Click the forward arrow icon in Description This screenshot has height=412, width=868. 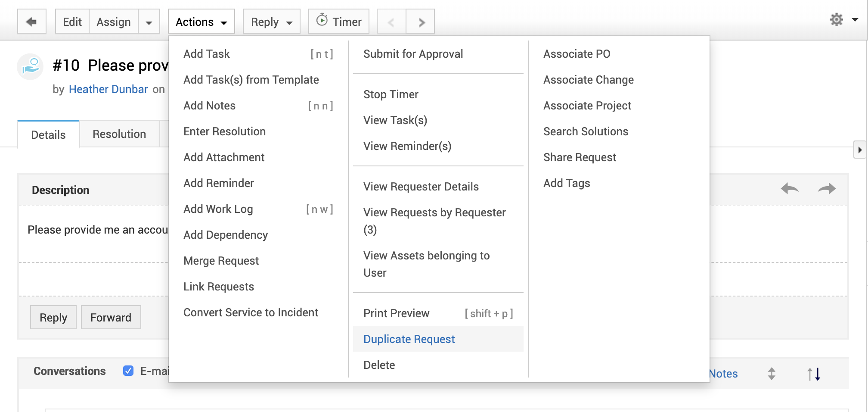click(826, 189)
